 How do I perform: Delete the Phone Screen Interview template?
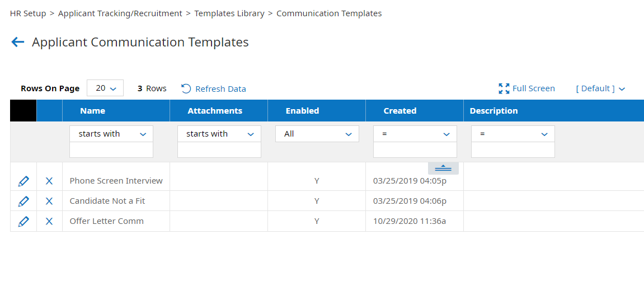pos(49,181)
